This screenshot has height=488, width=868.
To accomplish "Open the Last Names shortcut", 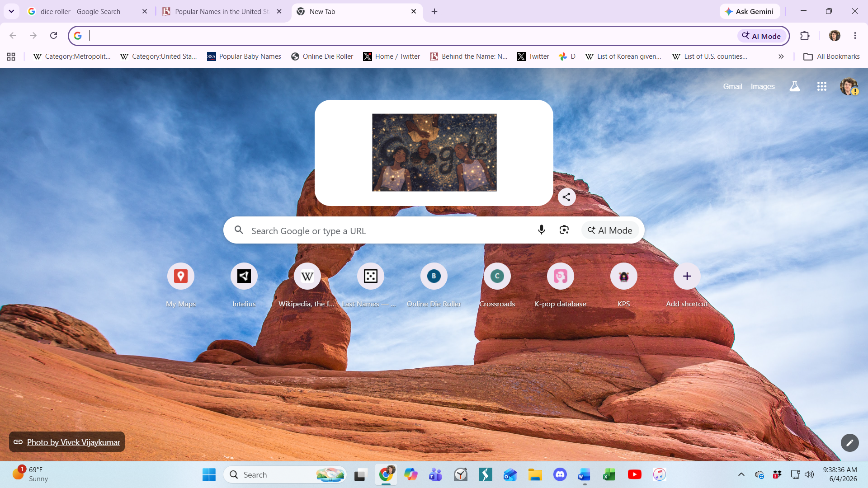I will [x=370, y=286].
